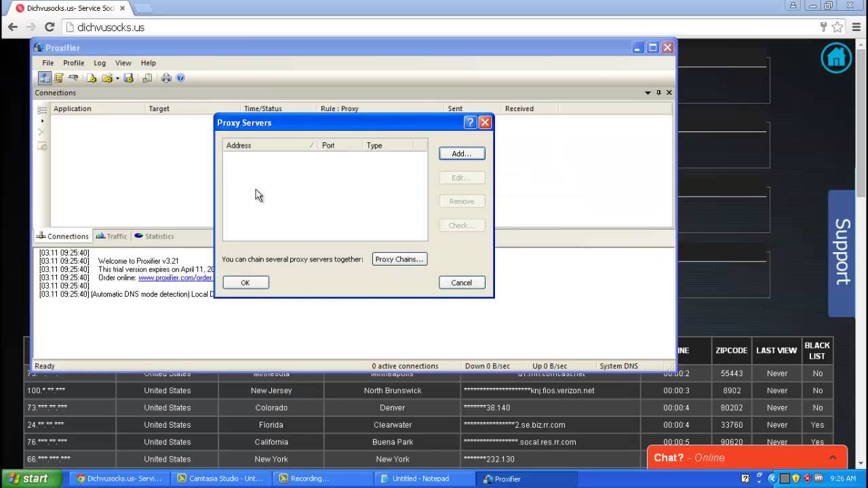
Task: Open the Log menu
Action: (100, 63)
